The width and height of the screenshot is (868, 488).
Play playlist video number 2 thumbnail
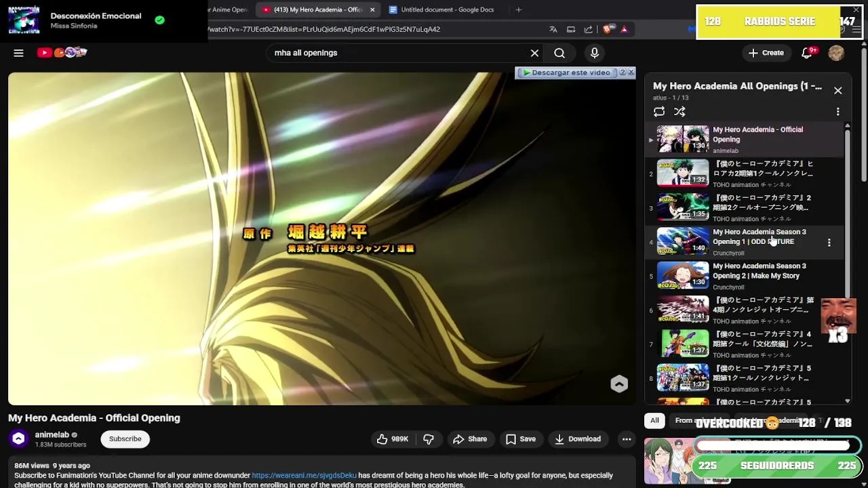[683, 173]
